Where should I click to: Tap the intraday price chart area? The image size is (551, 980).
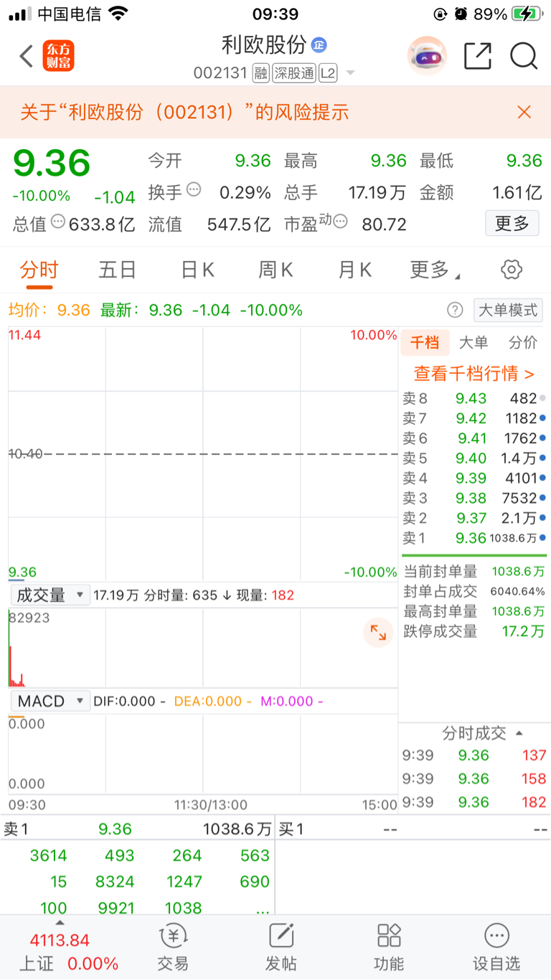[x=203, y=453]
